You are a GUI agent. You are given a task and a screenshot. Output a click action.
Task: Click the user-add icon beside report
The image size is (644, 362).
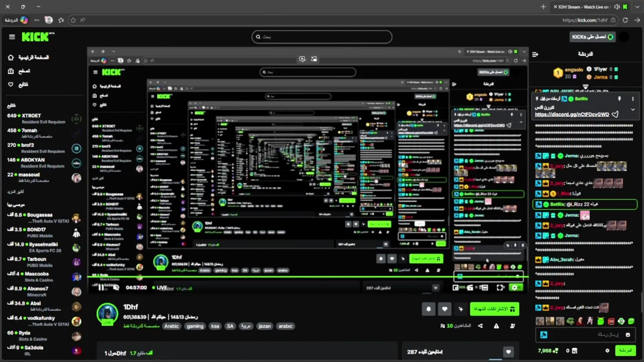click(x=512, y=326)
